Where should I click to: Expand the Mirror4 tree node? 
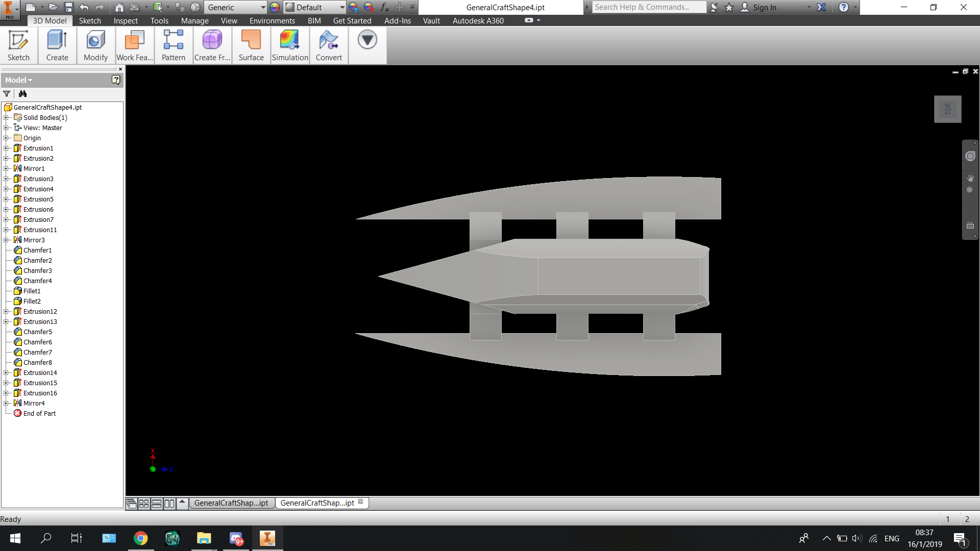6,403
